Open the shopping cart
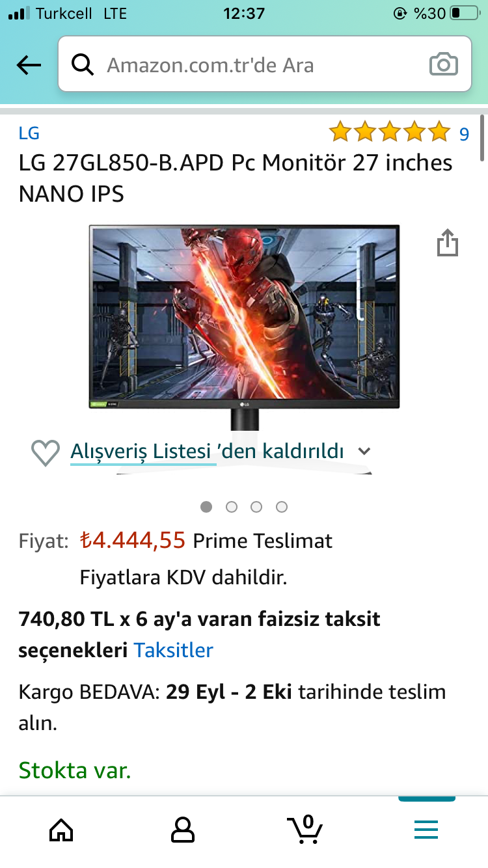The image size is (488, 868). tap(305, 828)
